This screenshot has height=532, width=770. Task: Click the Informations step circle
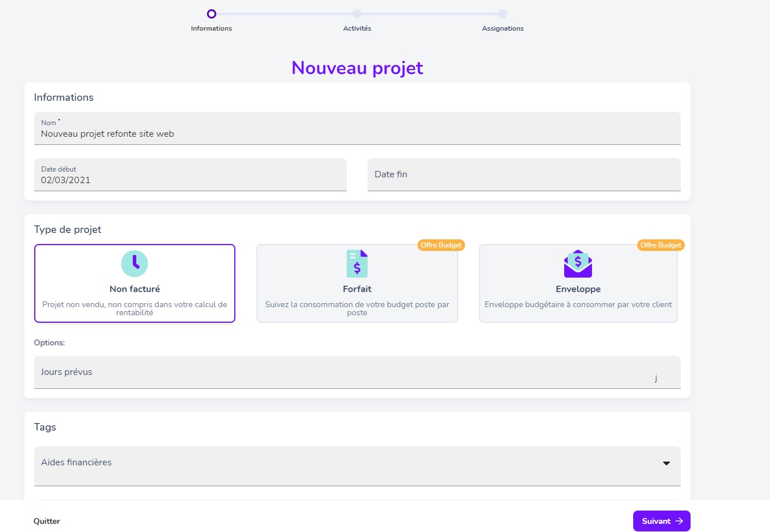tap(212, 14)
